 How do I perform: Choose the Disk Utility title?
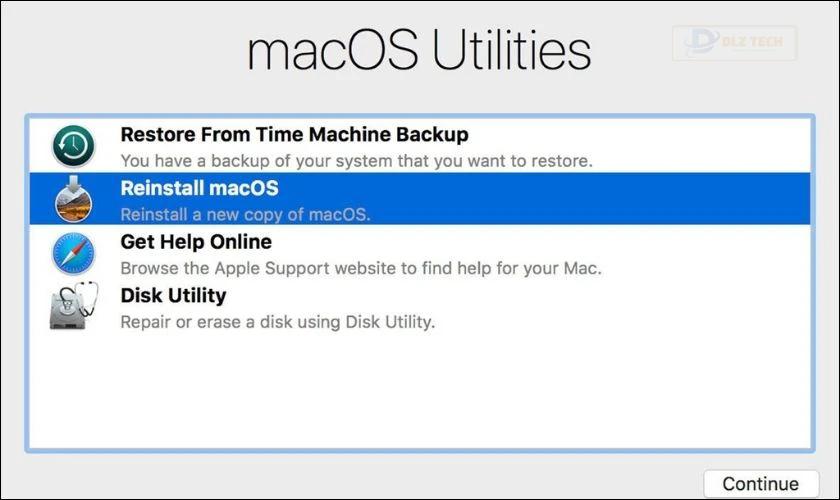(173, 295)
